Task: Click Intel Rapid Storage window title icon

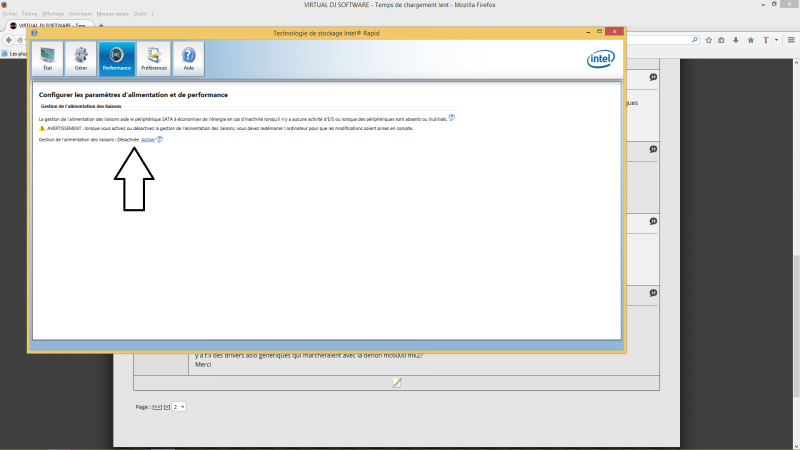Action: [34, 33]
